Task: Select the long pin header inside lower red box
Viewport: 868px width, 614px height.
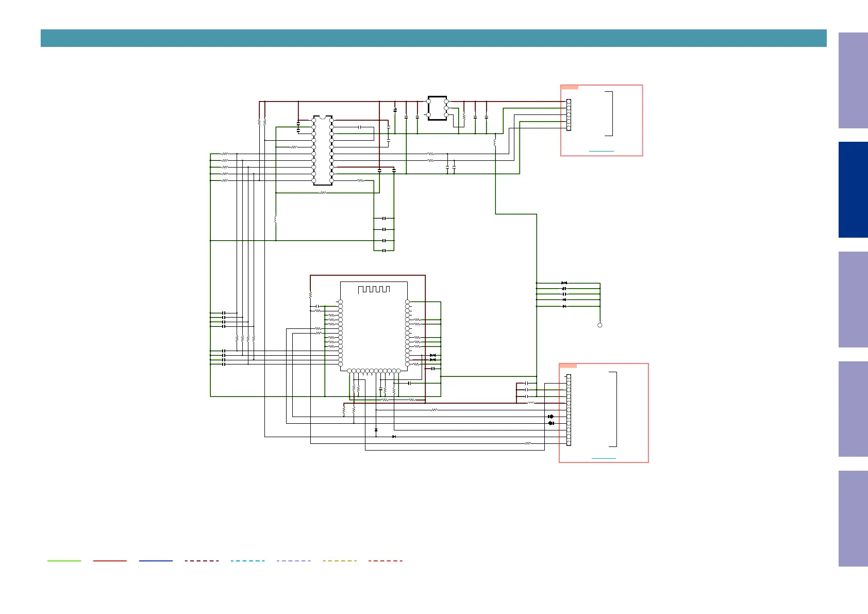Action: click(569, 410)
